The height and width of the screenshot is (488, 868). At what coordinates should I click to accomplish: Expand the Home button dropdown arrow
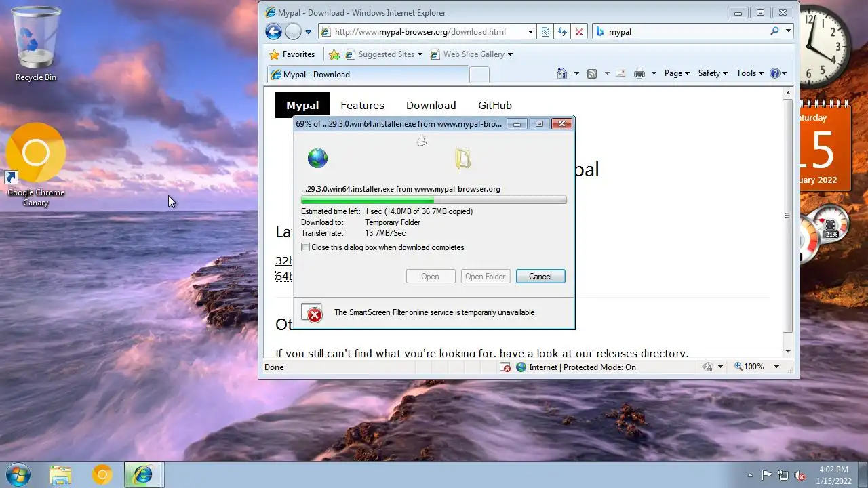[576, 73]
